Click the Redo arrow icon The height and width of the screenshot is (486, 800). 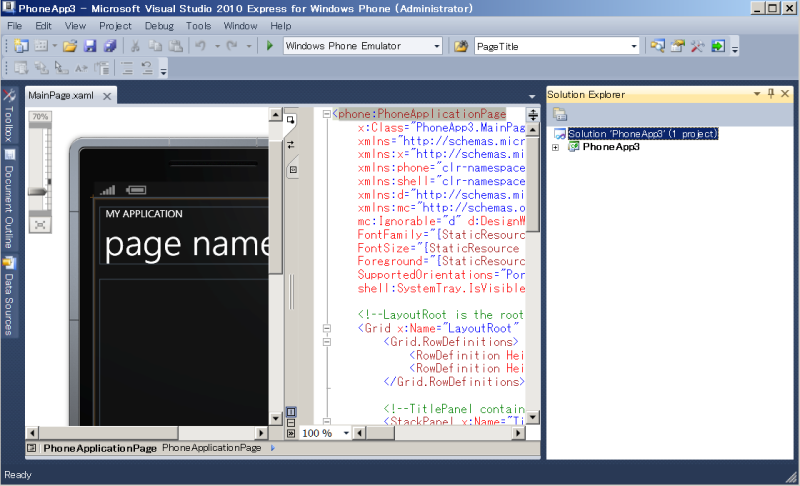click(x=232, y=46)
